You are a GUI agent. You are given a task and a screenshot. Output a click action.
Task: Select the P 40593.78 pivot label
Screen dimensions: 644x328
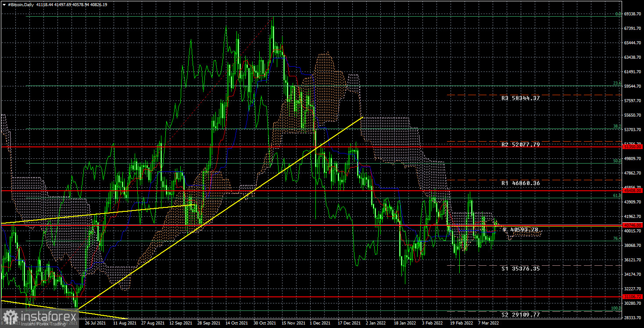click(x=521, y=229)
